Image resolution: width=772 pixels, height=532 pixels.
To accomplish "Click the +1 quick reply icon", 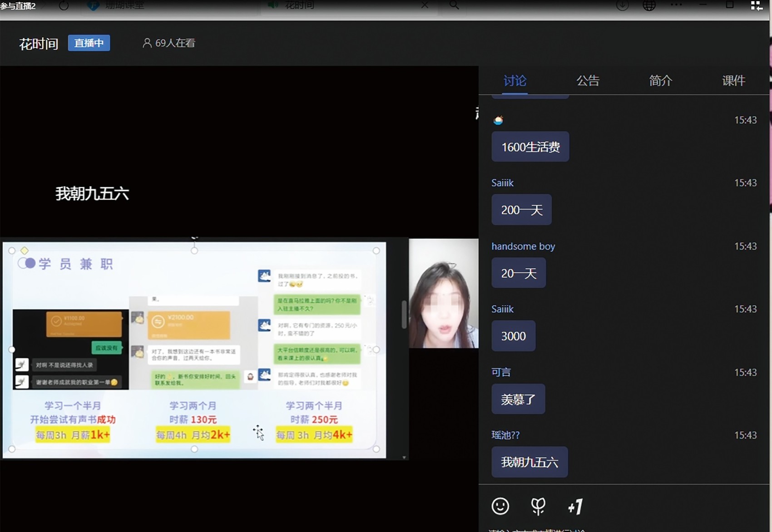I will click(x=575, y=507).
